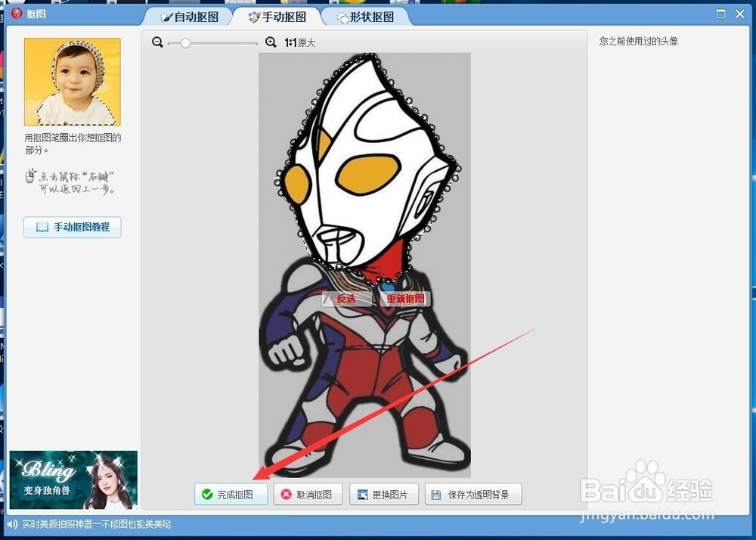Click the zoom in magnifier icon
This screenshot has height=540, width=756.
pos(271,42)
